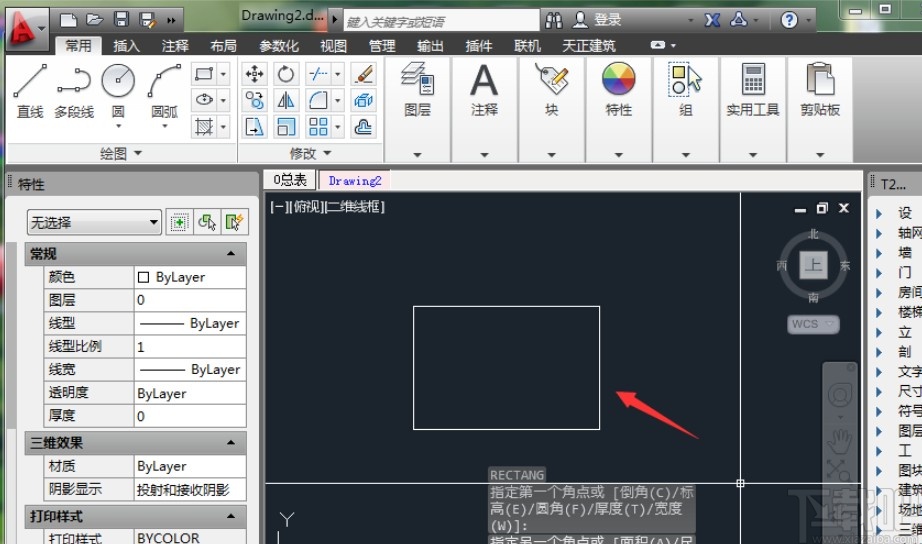Collapse the 三维效果 properties section
The height and width of the screenshot is (544, 922).
[231, 442]
